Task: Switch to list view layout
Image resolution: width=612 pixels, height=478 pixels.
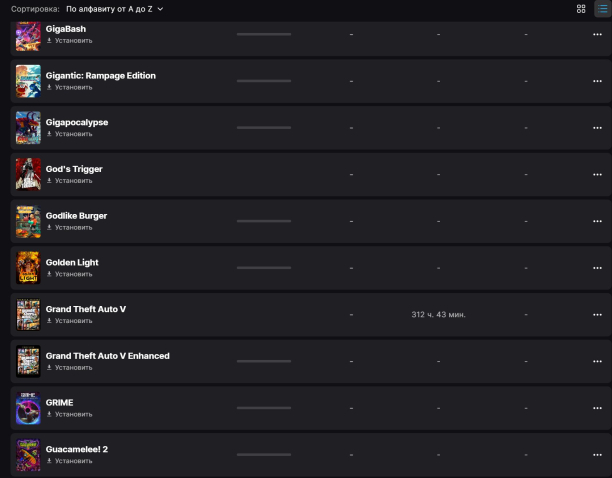Action: [x=602, y=8]
